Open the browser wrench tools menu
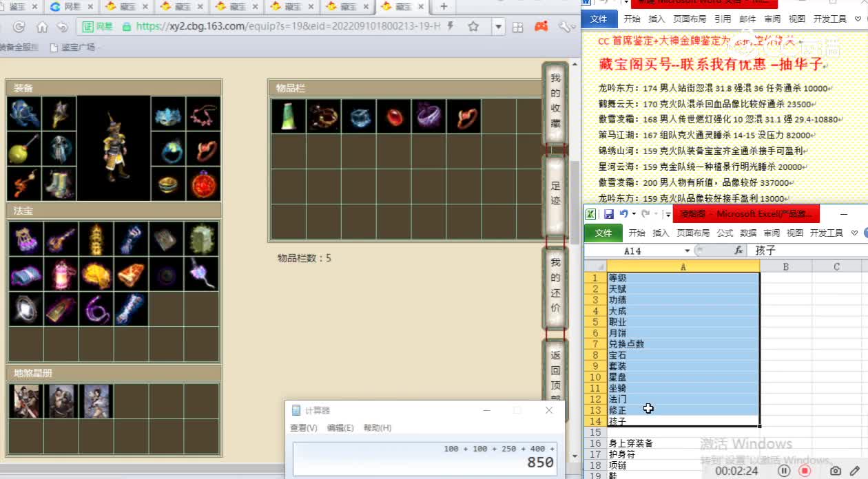Screen dimensions: 868x479 tap(566, 27)
